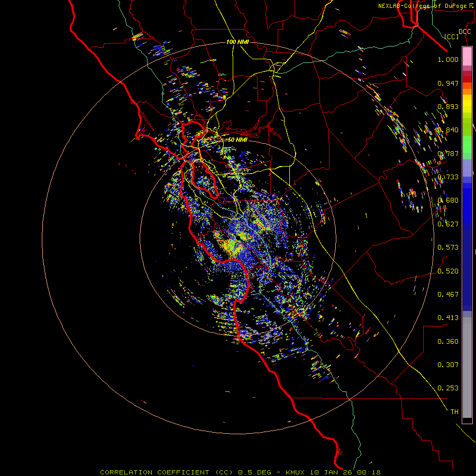Select the 1.000 value on the scale
The width and height of the screenshot is (476, 476).
click(x=448, y=59)
